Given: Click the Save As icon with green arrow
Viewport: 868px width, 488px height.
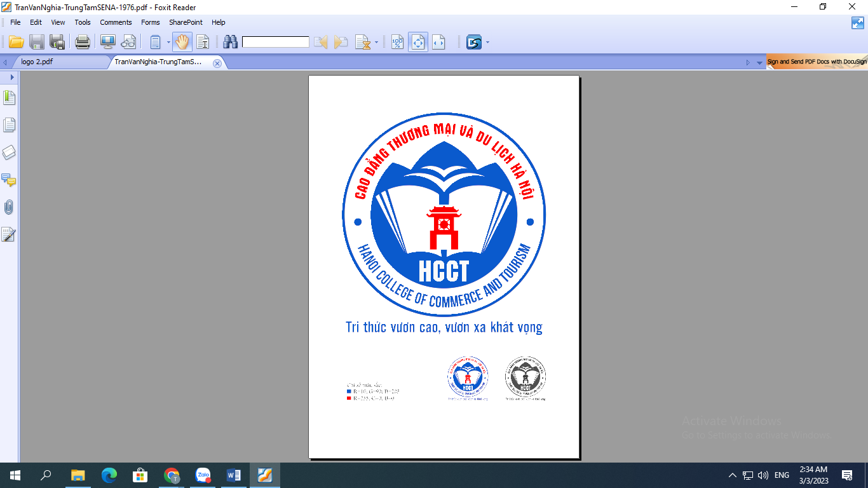Looking at the screenshot, I should tap(58, 43).
